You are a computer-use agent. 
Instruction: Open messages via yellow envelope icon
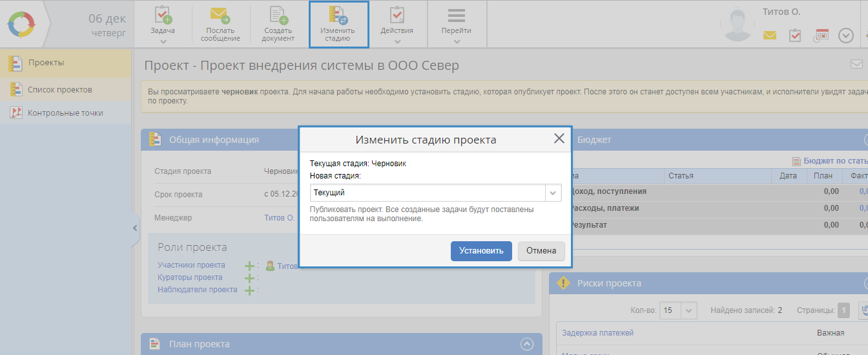tap(769, 36)
